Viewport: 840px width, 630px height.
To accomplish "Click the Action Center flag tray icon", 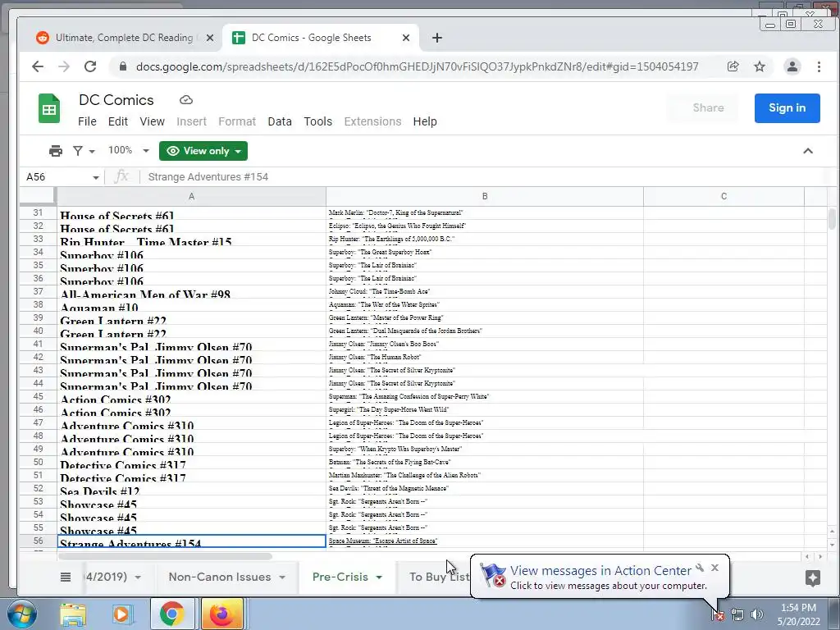I will (719, 614).
